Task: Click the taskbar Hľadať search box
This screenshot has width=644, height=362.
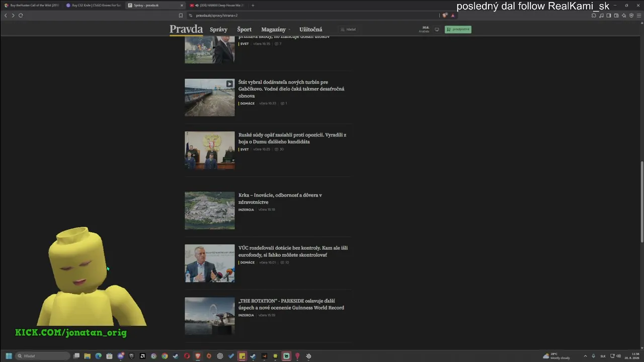Action: [x=43, y=356]
